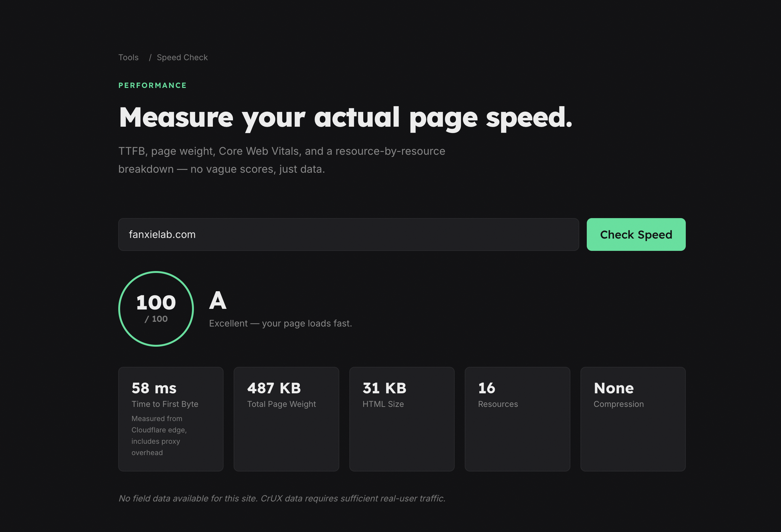Click the Check Speed button
The image size is (781, 532).
point(635,234)
